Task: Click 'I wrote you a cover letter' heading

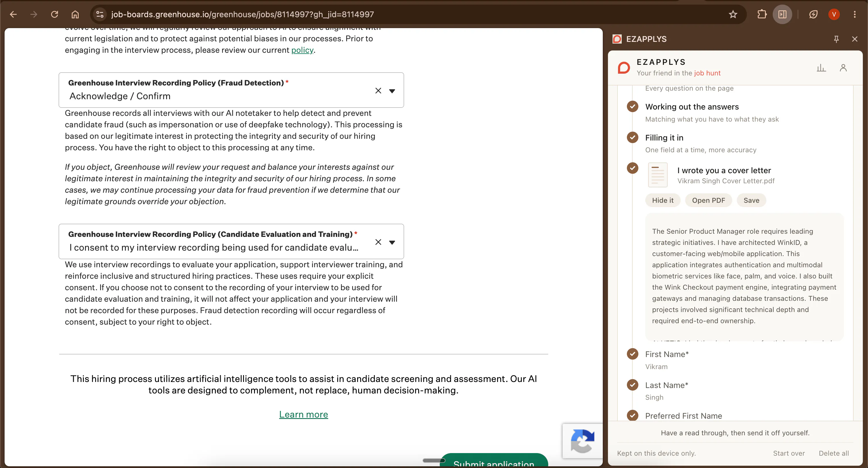Action: pyautogui.click(x=724, y=170)
